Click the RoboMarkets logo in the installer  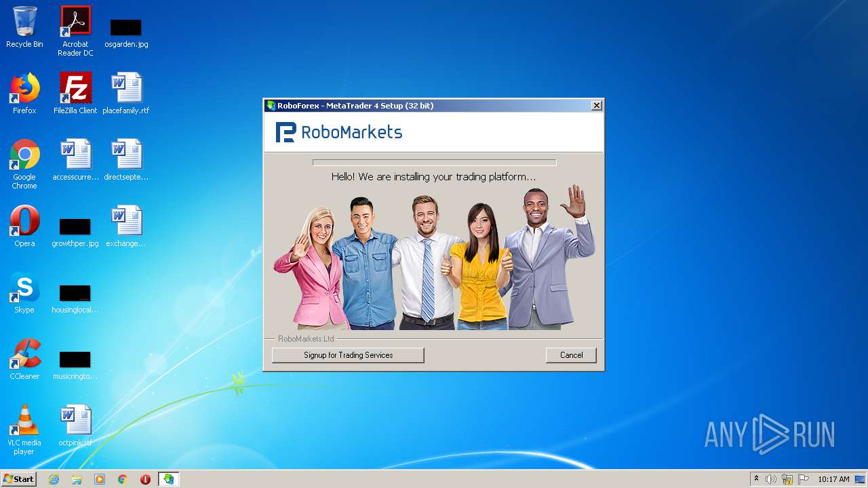(339, 132)
